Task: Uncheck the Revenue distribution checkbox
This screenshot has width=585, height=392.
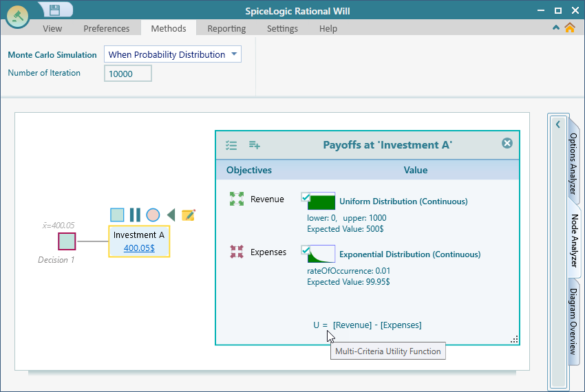Action: pyautogui.click(x=306, y=197)
